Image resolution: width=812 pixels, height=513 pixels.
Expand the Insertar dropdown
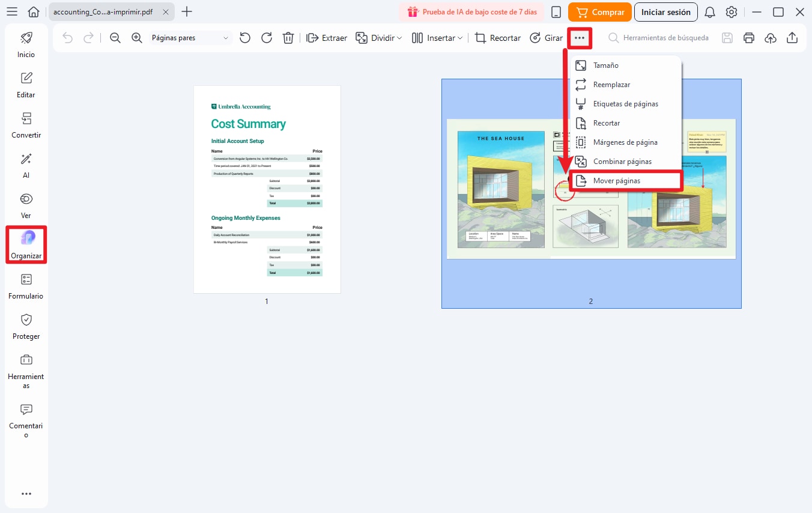(x=438, y=38)
